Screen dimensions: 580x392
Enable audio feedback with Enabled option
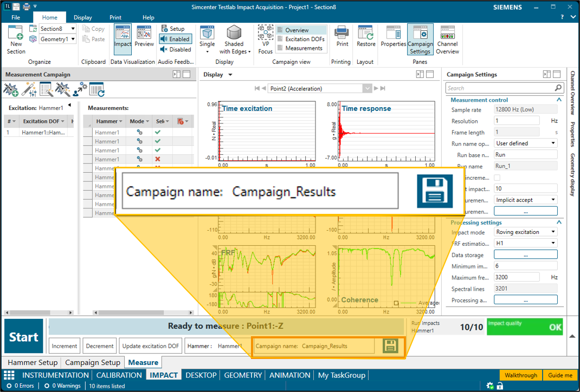tap(175, 39)
